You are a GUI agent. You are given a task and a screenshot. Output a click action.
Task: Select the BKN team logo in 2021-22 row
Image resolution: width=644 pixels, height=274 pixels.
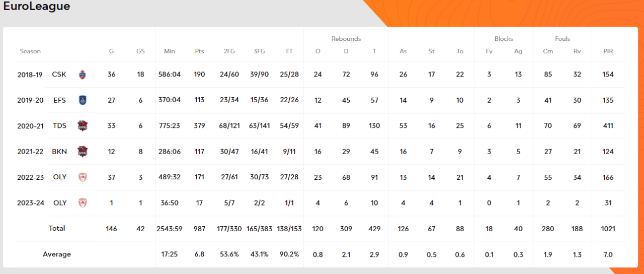(x=83, y=152)
